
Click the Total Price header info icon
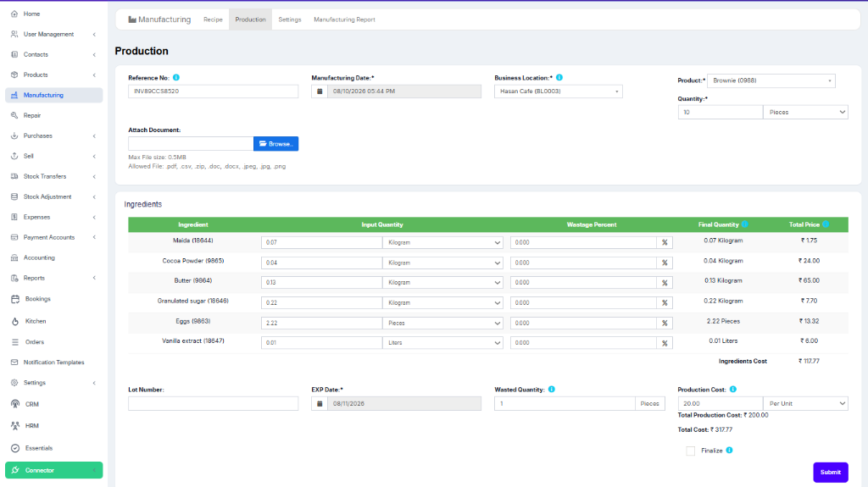click(x=826, y=224)
